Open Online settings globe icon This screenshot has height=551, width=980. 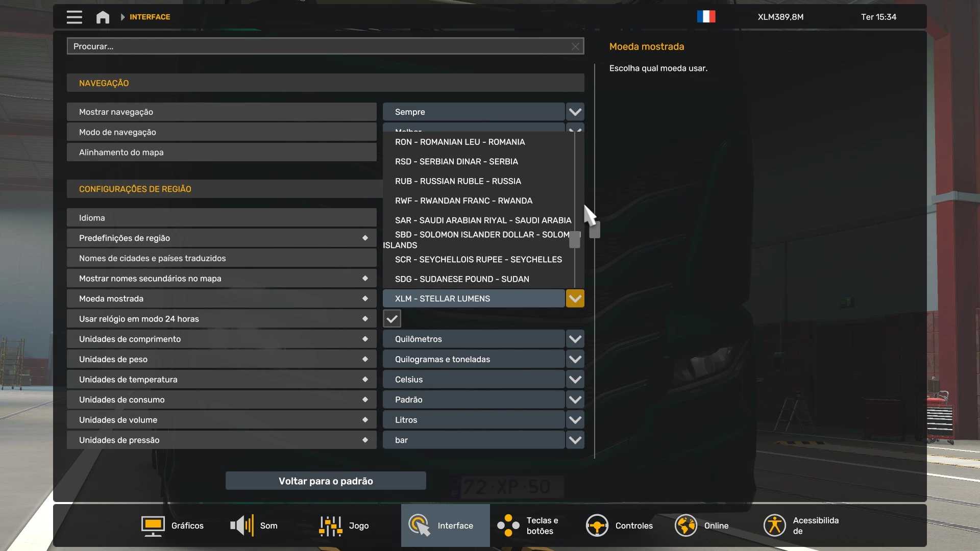point(685,525)
